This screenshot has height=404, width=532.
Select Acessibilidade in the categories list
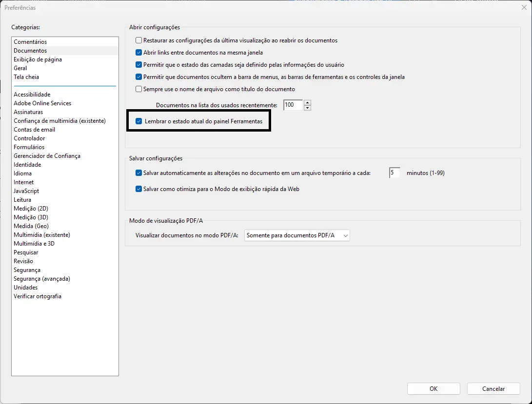(x=32, y=95)
